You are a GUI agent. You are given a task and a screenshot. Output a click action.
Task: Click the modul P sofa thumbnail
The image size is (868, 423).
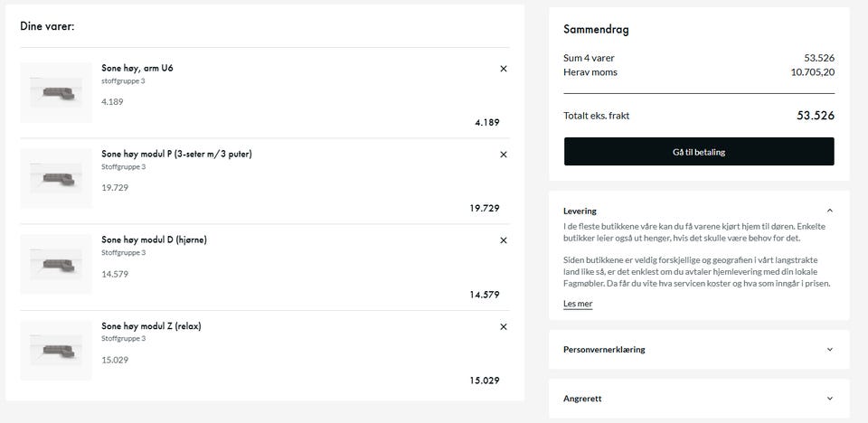pos(56,178)
